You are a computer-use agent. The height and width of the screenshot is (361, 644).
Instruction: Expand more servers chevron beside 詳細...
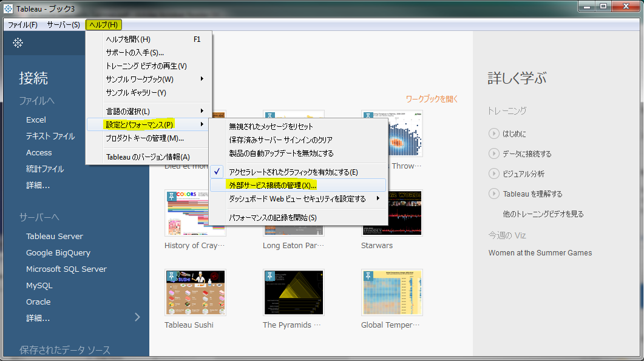coord(137,317)
